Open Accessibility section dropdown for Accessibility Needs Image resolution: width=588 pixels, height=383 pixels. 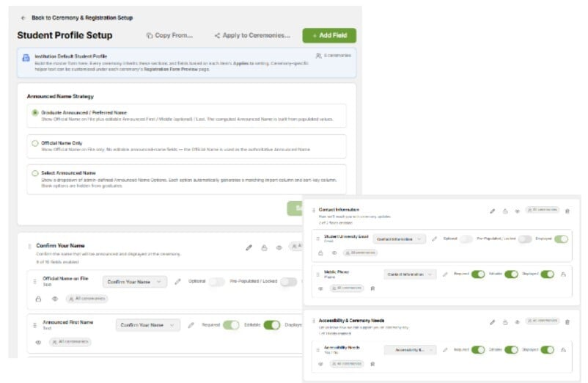coord(410,349)
